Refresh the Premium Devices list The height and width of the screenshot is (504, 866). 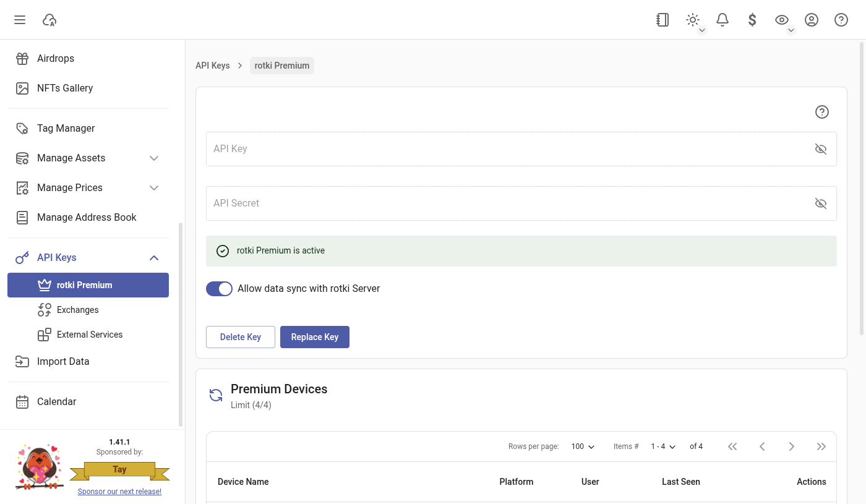click(x=216, y=395)
